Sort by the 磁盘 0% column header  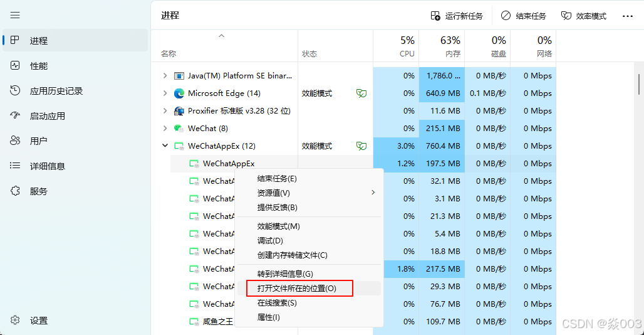(487, 46)
